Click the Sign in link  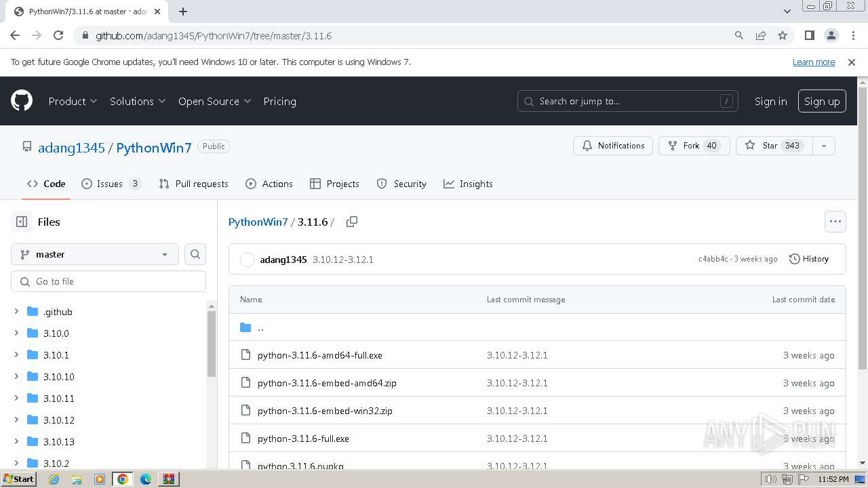tap(770, 101)
